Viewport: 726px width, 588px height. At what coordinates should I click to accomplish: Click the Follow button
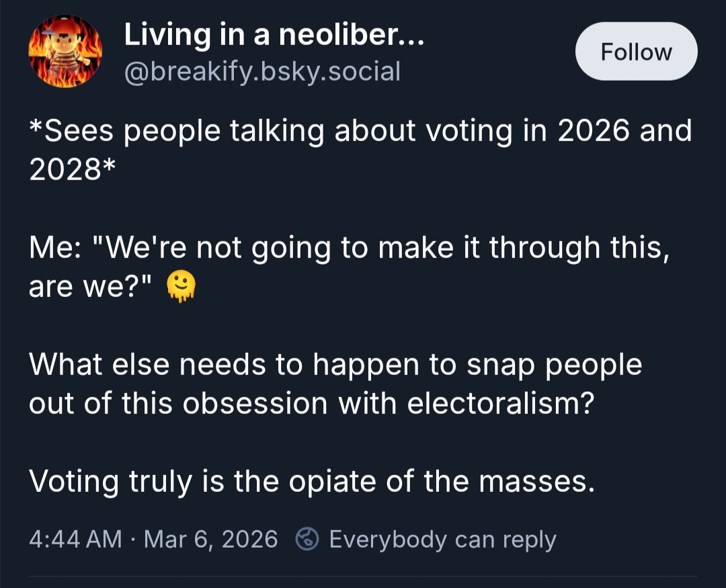tap(636, 52)
